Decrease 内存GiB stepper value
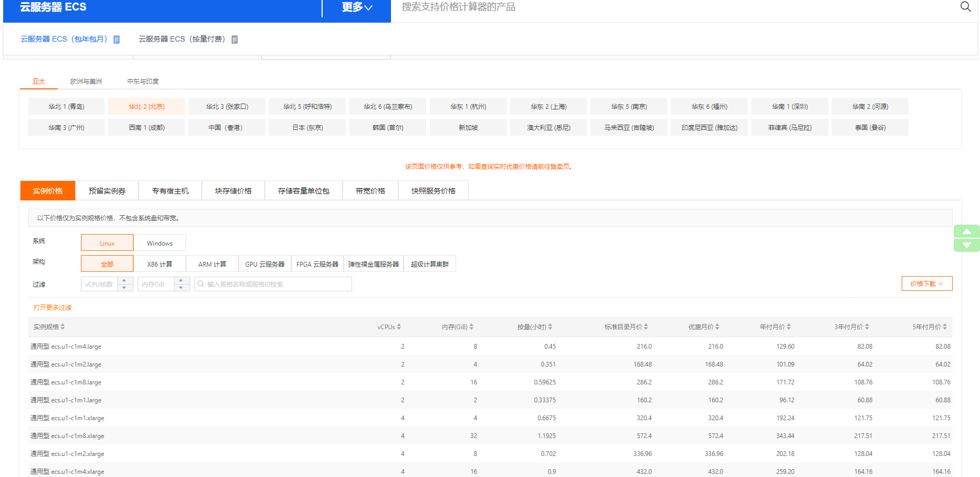Image resolution: width=980 pixels, height=477 pixels. (181, 288)
